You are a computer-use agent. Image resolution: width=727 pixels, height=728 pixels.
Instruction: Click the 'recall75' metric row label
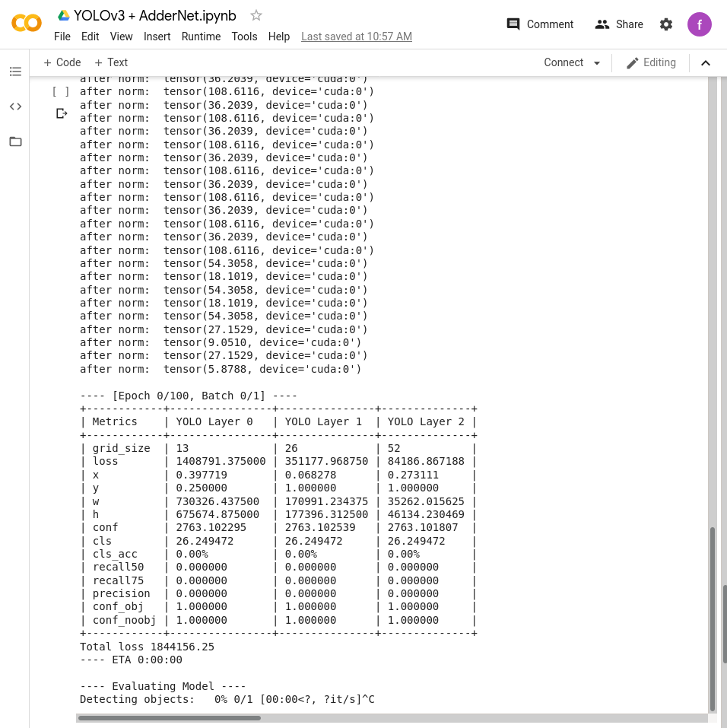coord(118,580)
